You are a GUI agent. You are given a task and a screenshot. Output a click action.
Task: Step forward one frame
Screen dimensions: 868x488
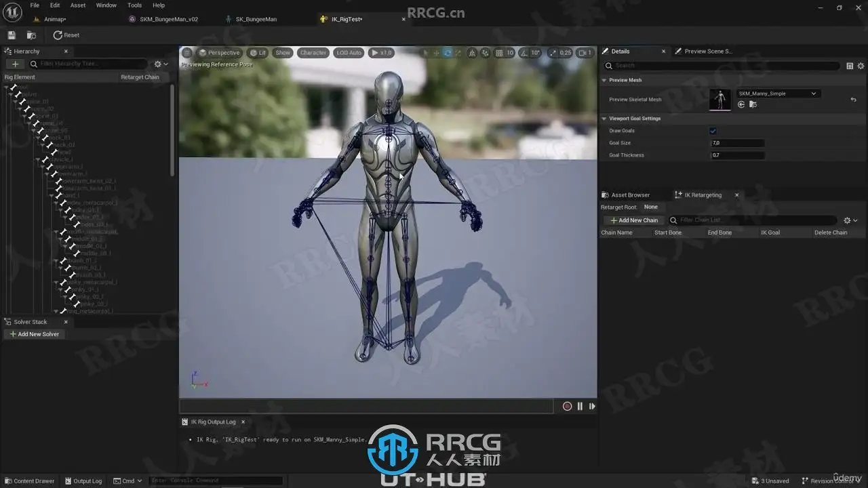coord(592,407)
